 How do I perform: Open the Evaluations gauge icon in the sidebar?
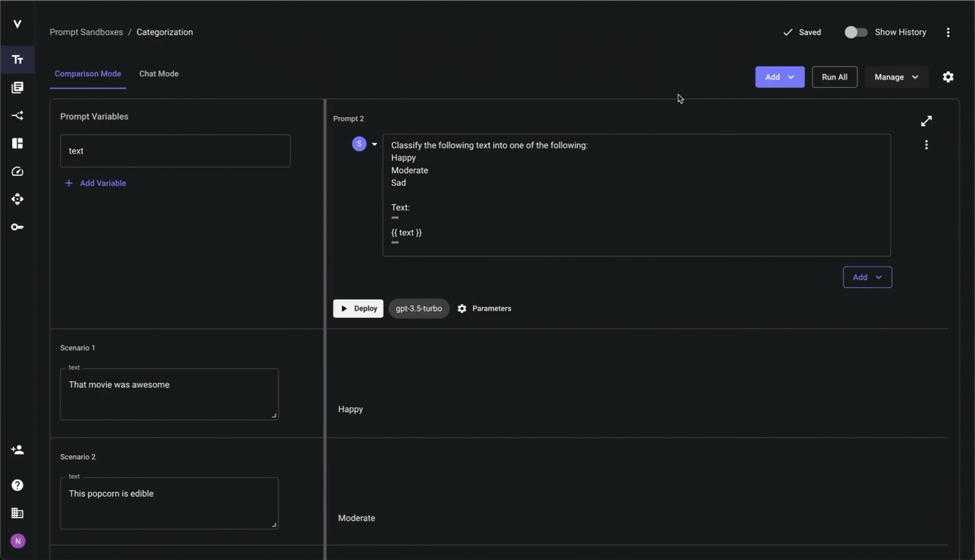(x=17, y=171)
